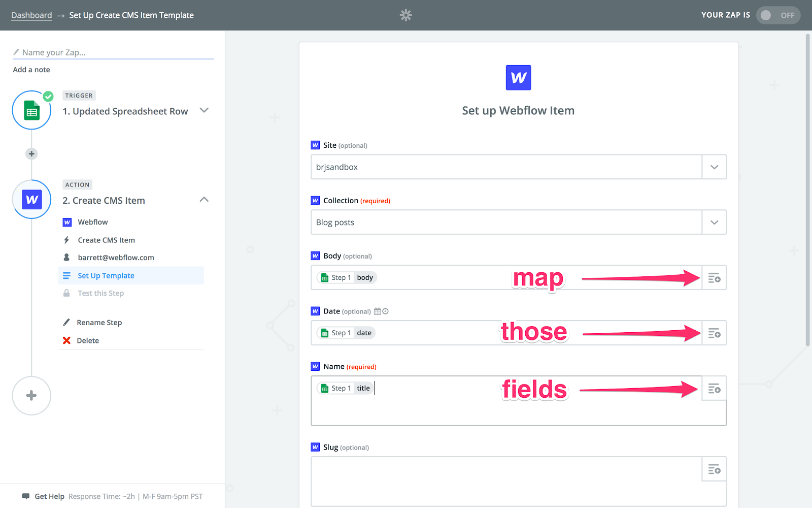Click the Name your Zap field
The image size is (812, 508).
[x=113, y=52]
